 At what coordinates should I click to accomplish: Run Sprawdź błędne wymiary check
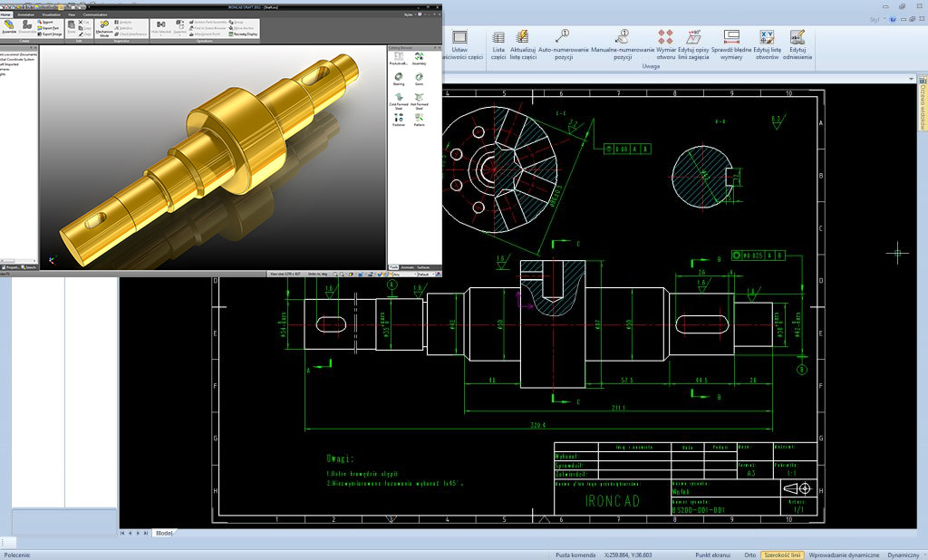[730, 45]
